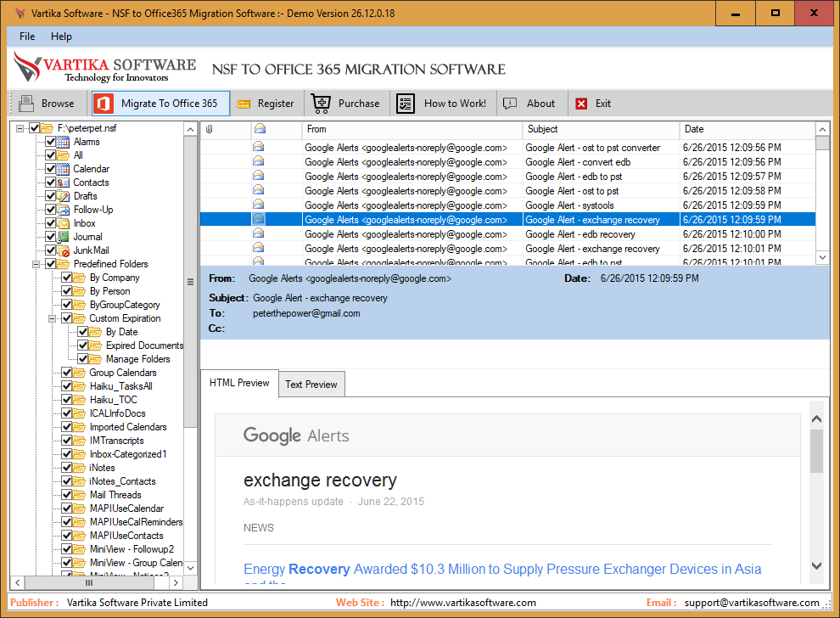Click the How to Work checklist icon
This screenshot has width=840, height=618.
coord(406,104)
